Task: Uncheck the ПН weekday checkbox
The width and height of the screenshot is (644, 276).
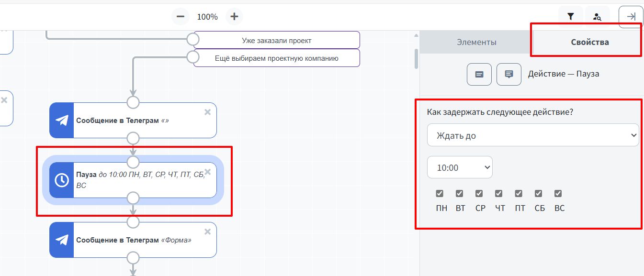Action: (x=440, y=194)
